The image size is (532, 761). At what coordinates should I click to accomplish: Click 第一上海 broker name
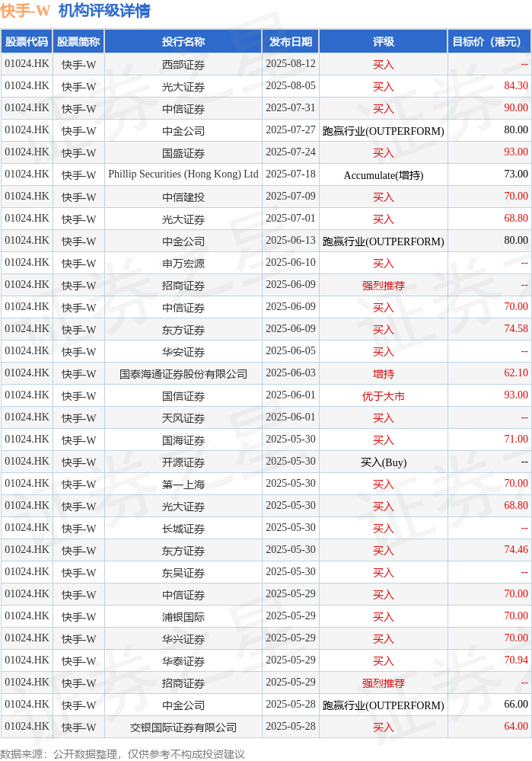183,484
